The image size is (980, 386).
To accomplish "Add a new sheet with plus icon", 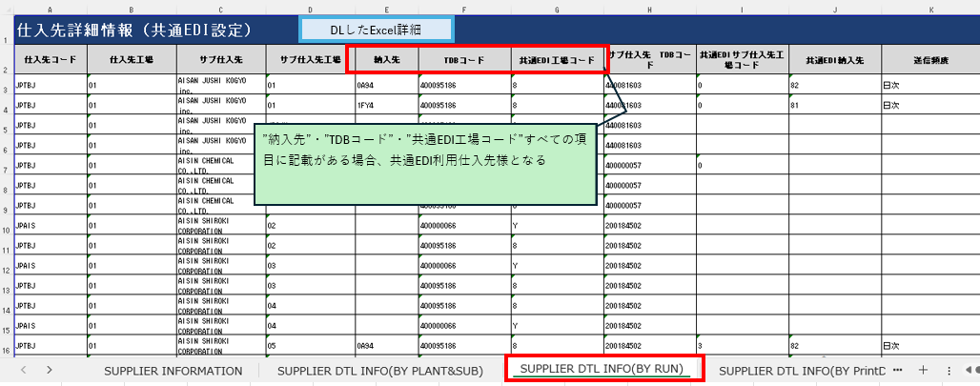I will click(x=922, y=369).
